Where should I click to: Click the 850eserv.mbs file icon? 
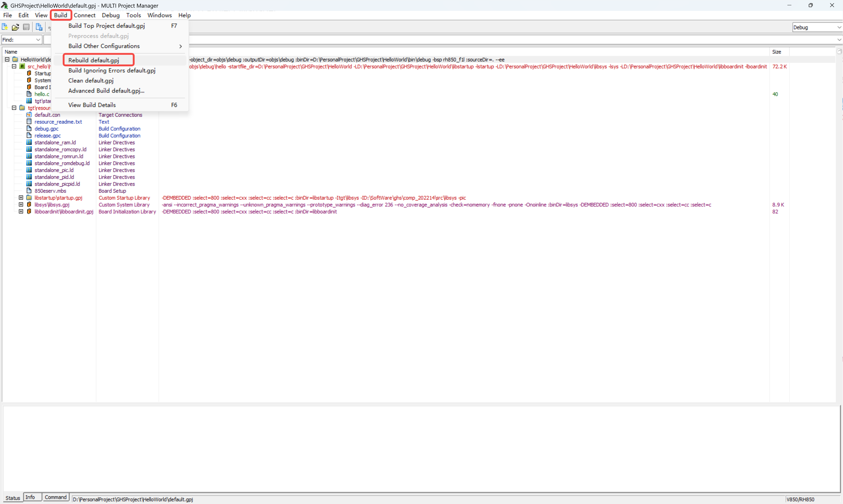[x=29, y=191]
